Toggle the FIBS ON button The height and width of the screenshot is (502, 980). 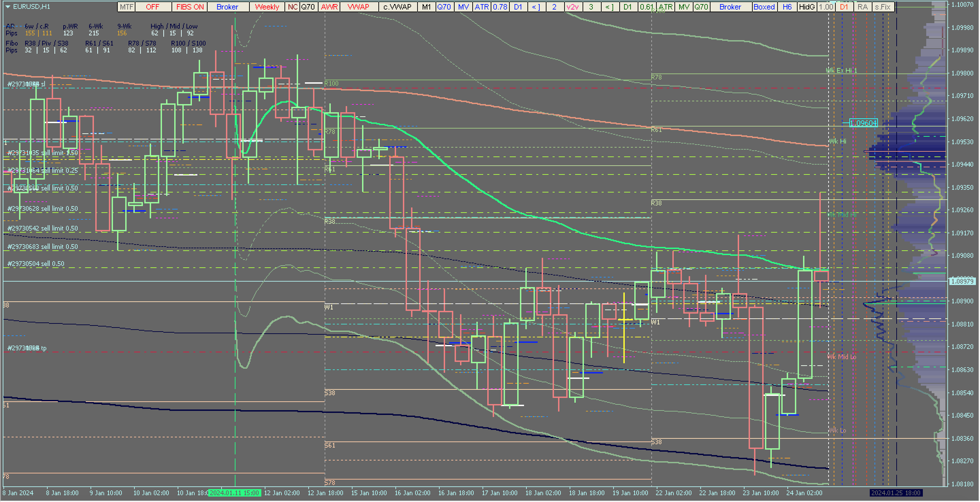coord(190,7)
